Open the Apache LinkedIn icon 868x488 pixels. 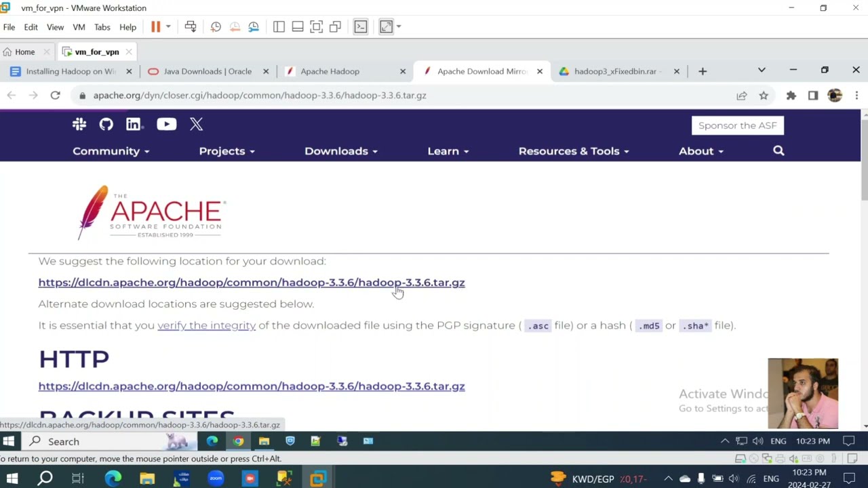[x=134, y=124]
